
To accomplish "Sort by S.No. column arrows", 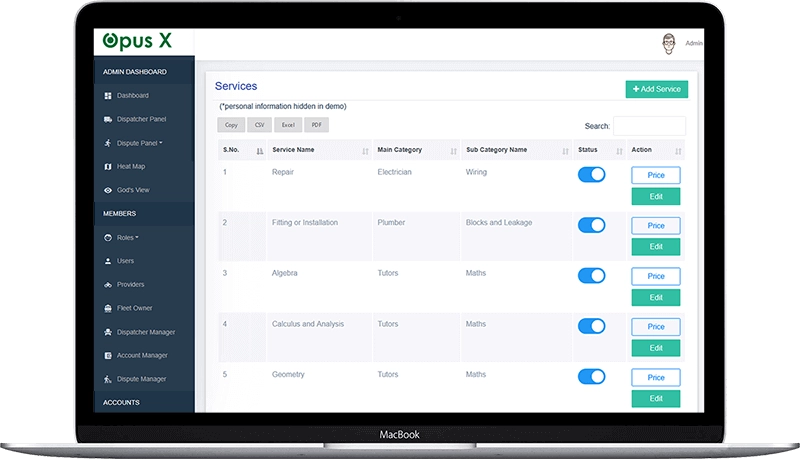I will pyautogui.click(x=260, y=151).
